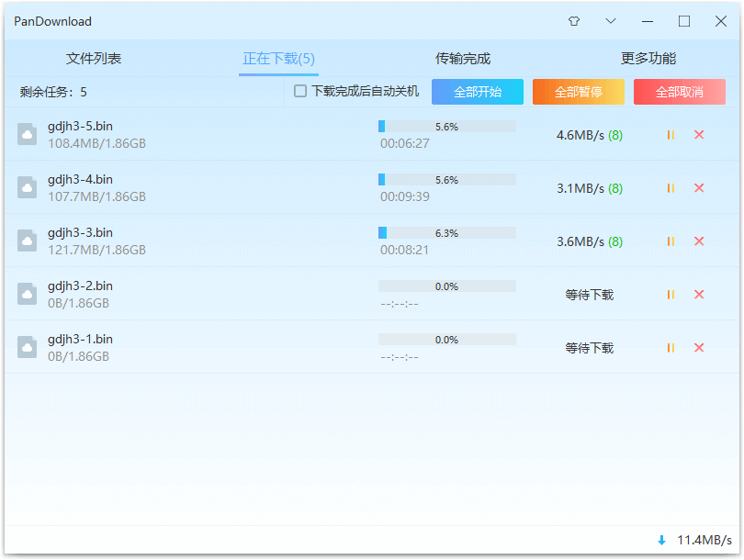This screenshot has height=560, width=744.
Task: Select the gdjh3-2.bin file name
Action: click(x=80, y=286)
